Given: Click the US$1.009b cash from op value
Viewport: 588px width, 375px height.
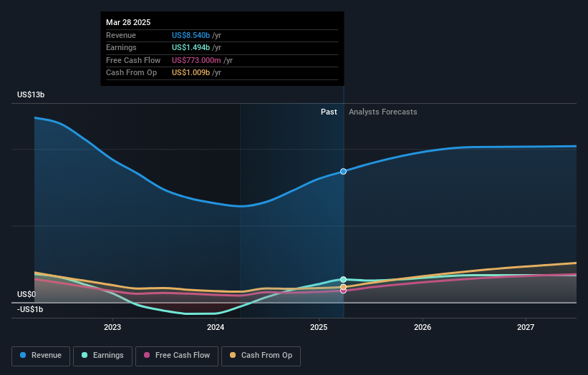Looking at the screenshot, I should coord(191,73).
